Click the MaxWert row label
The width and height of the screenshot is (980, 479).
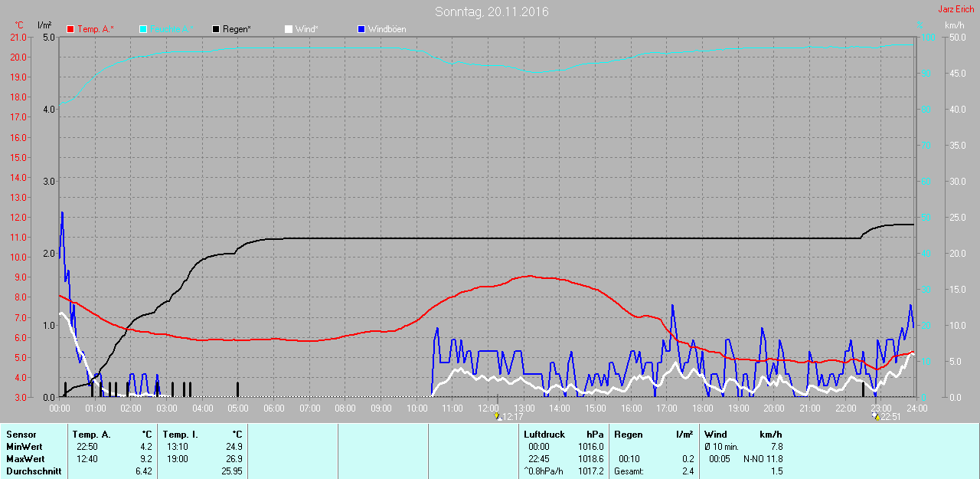25,459
